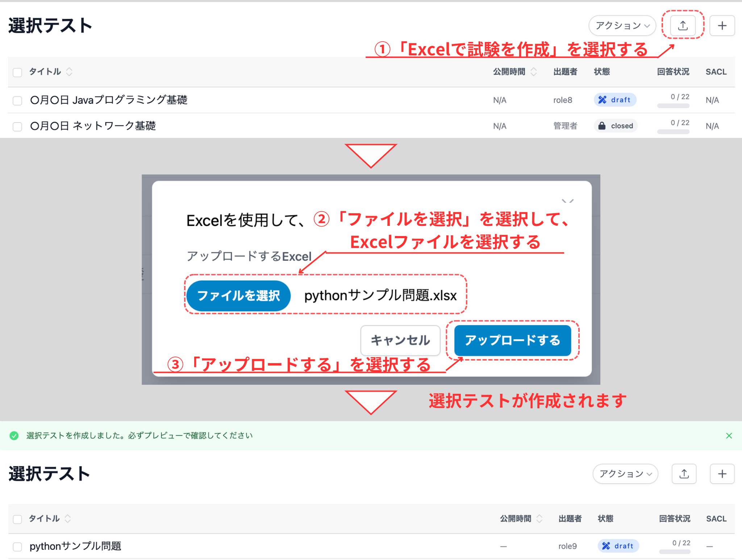Click the draft badge on Java row
Screen dimensions: 742x560
coord(615,100)
